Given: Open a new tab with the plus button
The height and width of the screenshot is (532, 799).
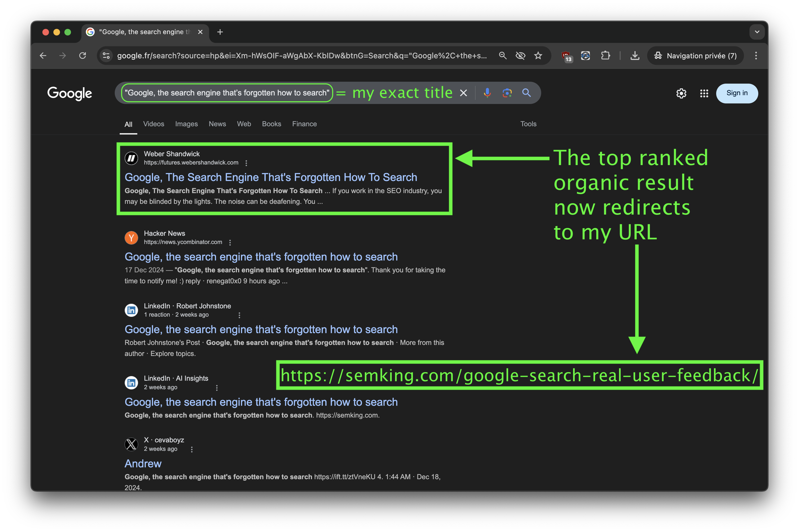Looking at the screenshot, I should click(x=220, y=32).
